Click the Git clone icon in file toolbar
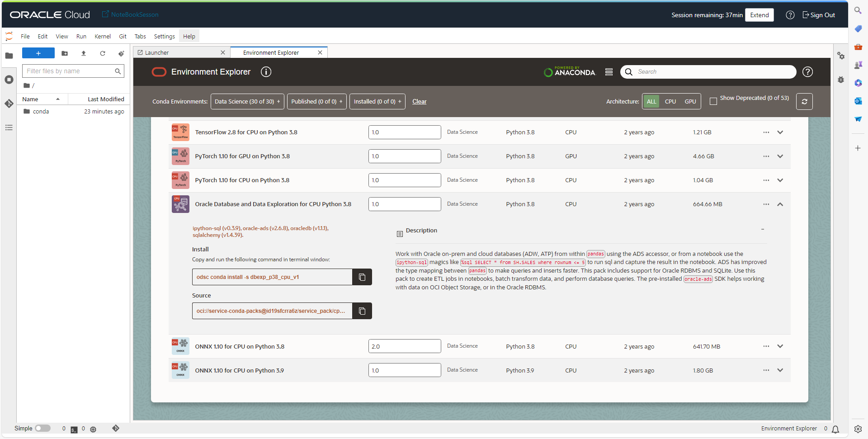This screenshot has height=439, width=868. click(x=121, y=53)
